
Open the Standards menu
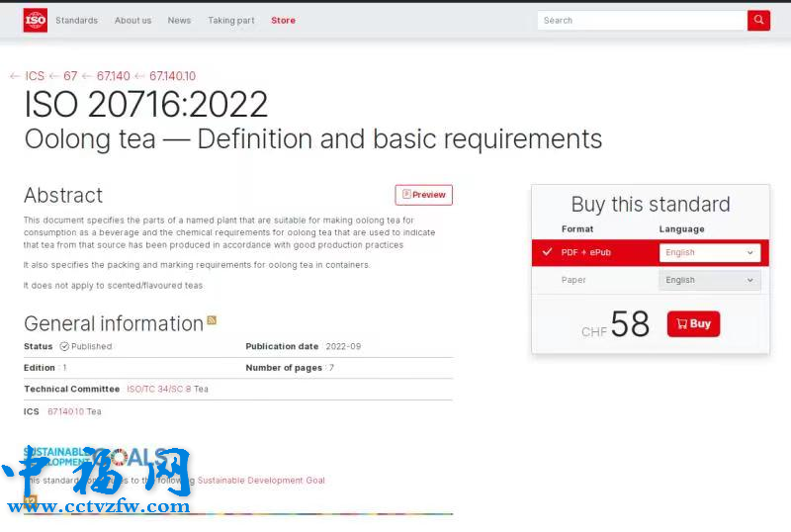[x=77, y=20]
